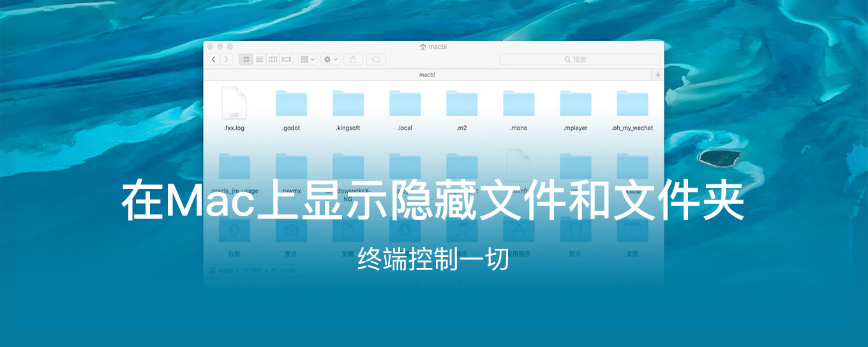Image resolution: width=868 pixels, height=347 pixels.
Task: Click the search field in Finder
Action: [580, 59]
